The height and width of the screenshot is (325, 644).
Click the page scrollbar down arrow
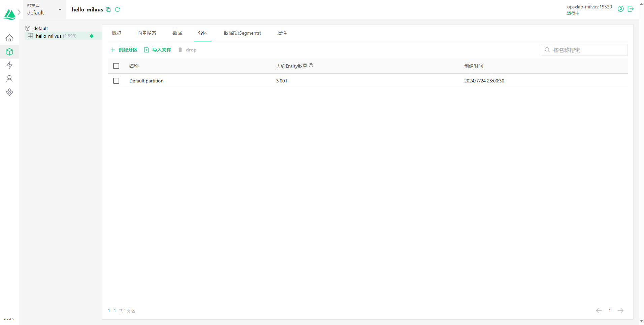click(641, 321)
